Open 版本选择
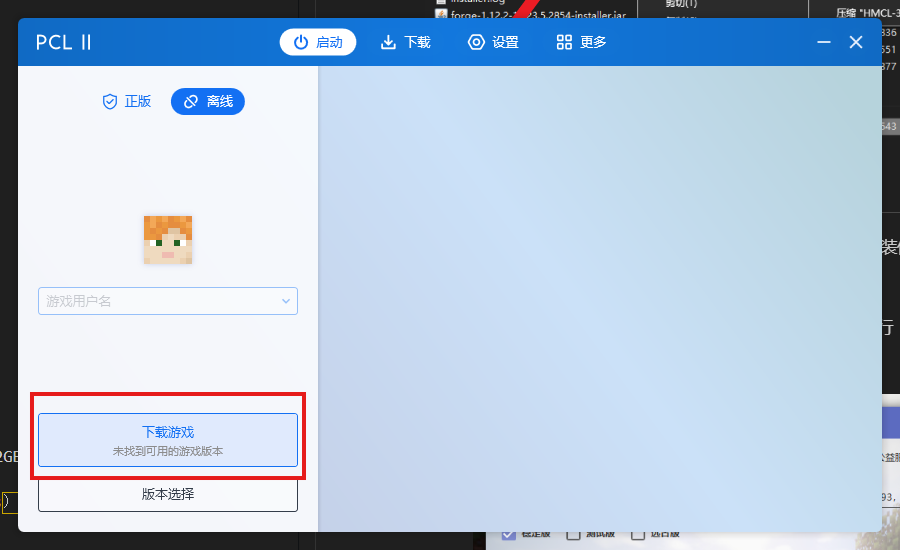 pos(168,494)
